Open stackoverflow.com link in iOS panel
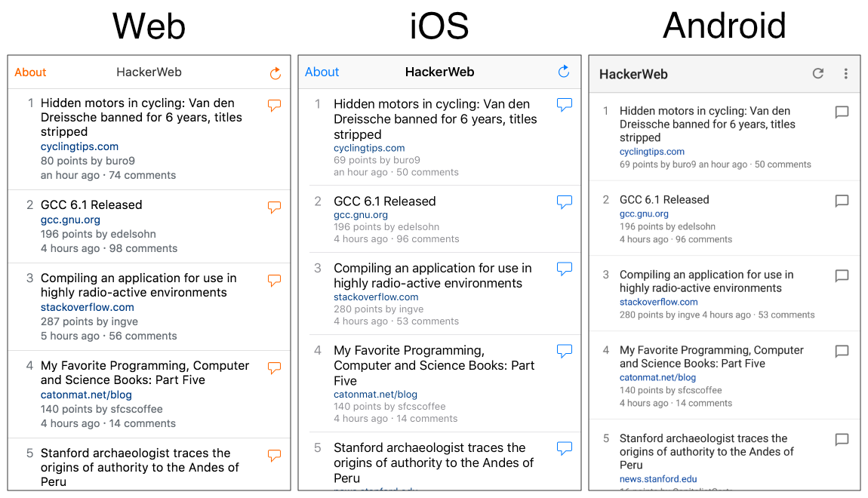The image size is (868, 498). click(x=376, y=297)
